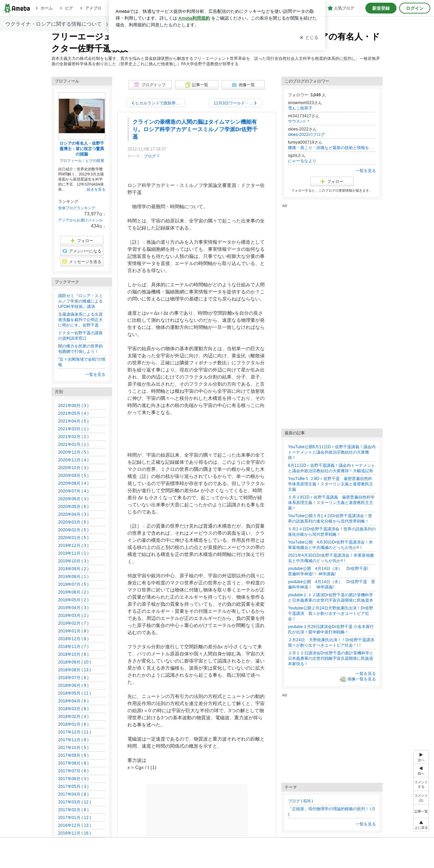View all followers with 一覧を見る

[366, 171]
